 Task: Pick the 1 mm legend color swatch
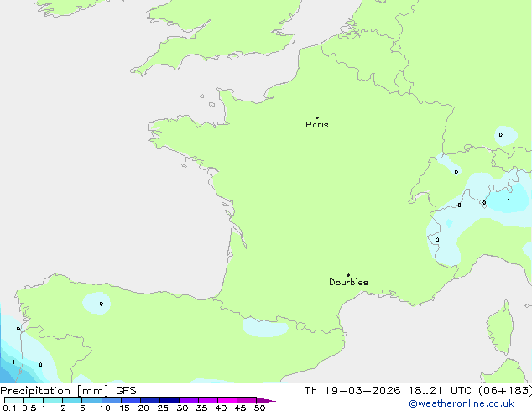(x=53, y=400)
